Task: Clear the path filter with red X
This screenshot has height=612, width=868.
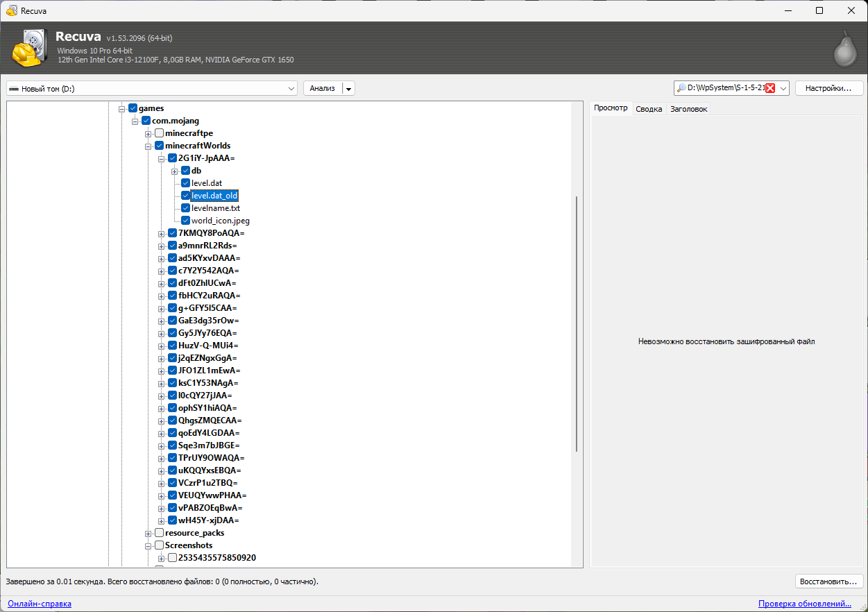Action: pyautogui.click(x=769, y=88)
